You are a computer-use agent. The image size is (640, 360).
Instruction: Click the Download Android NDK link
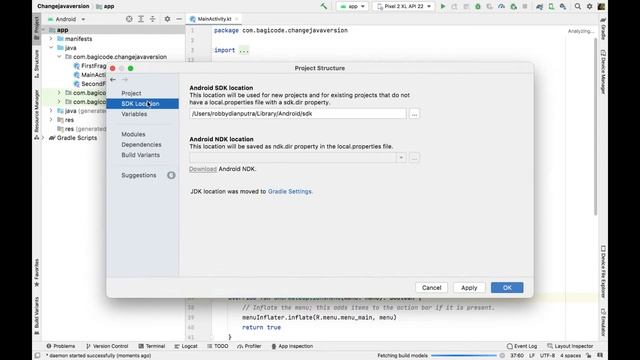click(x=203, y=169)
